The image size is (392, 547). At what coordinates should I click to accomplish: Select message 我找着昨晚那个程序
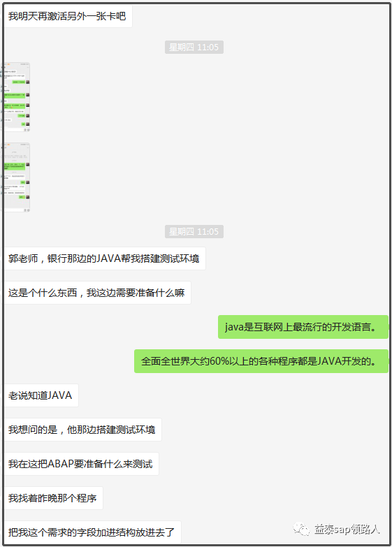53,498
